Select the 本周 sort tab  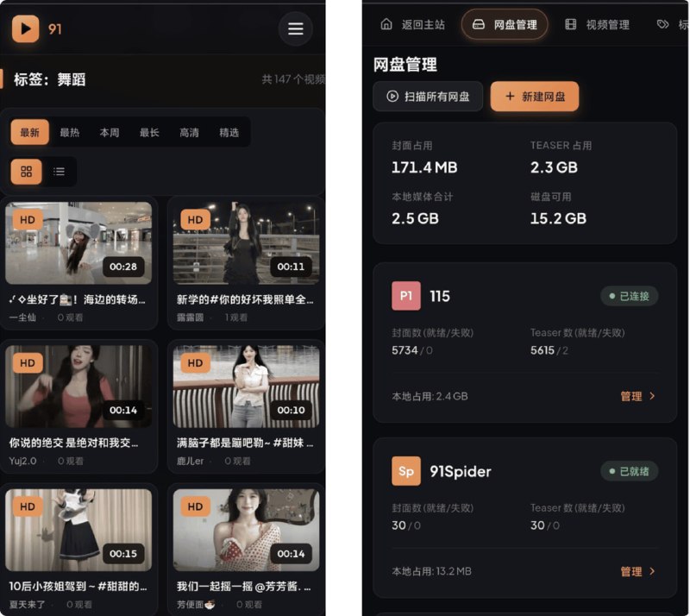110,132
